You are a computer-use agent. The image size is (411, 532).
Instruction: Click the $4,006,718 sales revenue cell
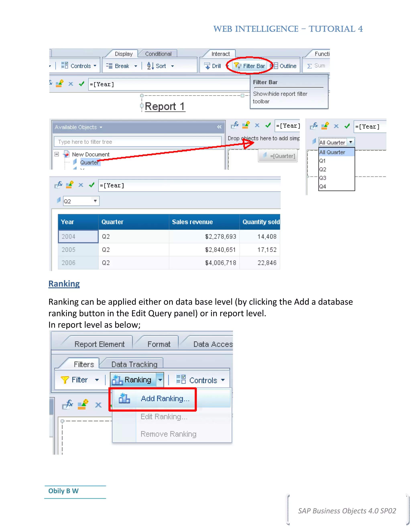pos(204,263)
